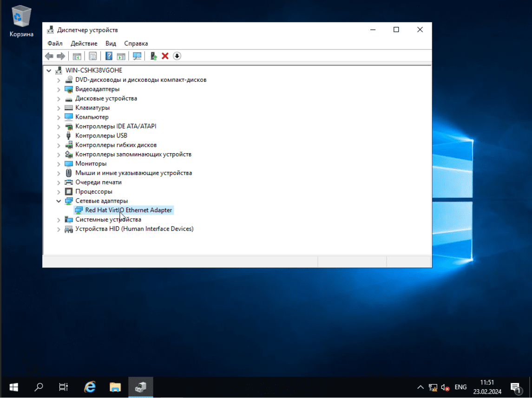Select WIN-CSHK38VGOHE computer name
Viewport: 532px width, 398px height.
94,70
